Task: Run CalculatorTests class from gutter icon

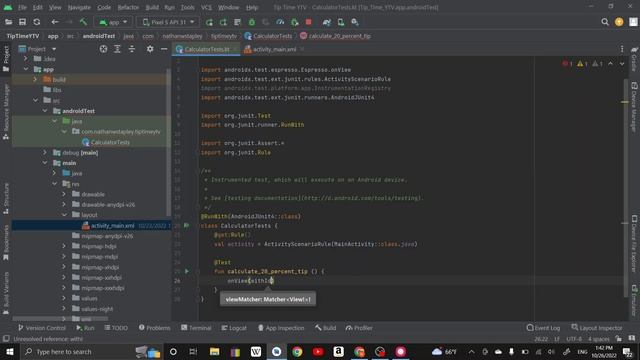Action: pos(187,225)
